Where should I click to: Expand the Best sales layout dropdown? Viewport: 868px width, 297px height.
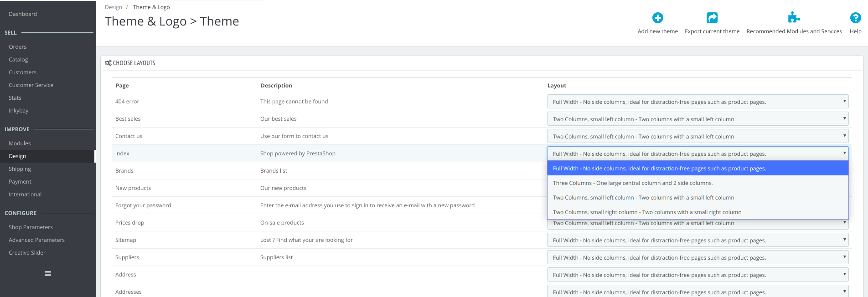(697, 119)
